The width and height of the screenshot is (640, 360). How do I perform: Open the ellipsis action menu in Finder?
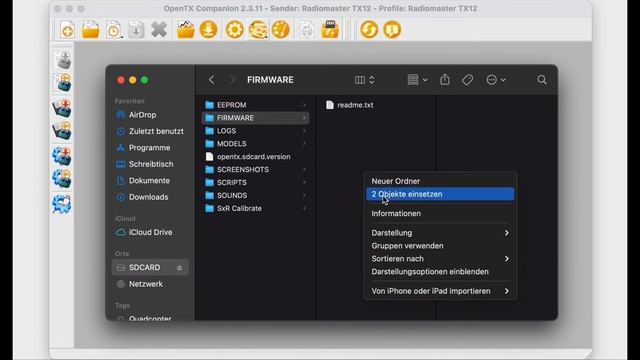pyautogui.click(x=496, y=80)
